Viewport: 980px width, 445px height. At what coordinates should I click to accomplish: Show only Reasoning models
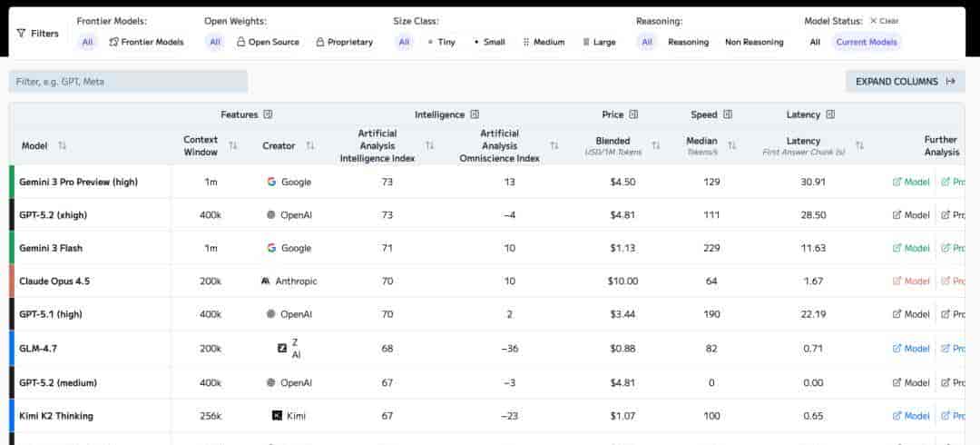click(688, 42)
